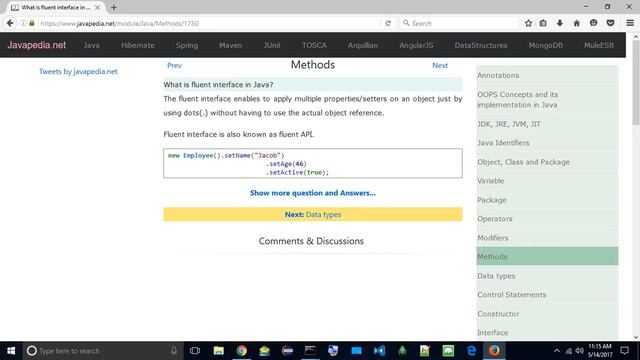Open the Arquillian navbar item

click(x=363, y=45)
